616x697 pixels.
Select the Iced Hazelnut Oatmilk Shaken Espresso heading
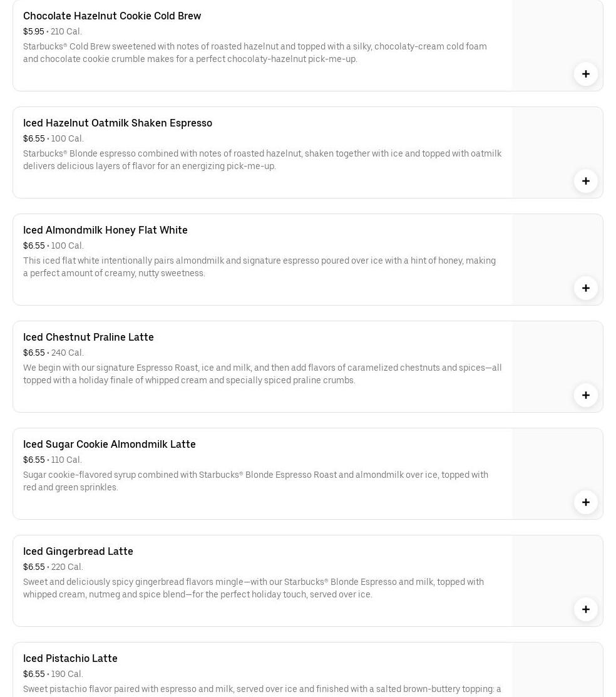click(118, 123)
